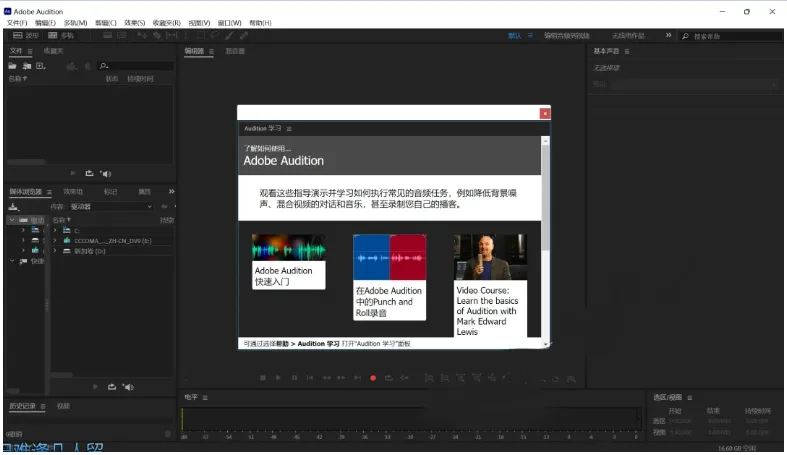Expand overflow tabs in Media Browser panel

(x=171, y=191)
